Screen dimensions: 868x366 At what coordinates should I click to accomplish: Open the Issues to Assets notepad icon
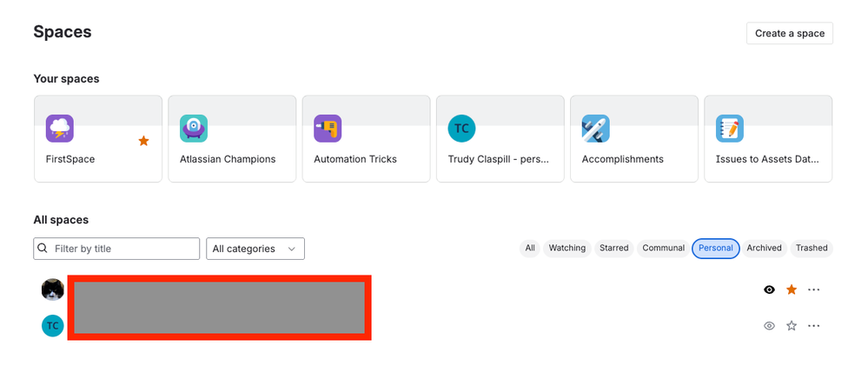pyautogui.click(x=730, y=129)
